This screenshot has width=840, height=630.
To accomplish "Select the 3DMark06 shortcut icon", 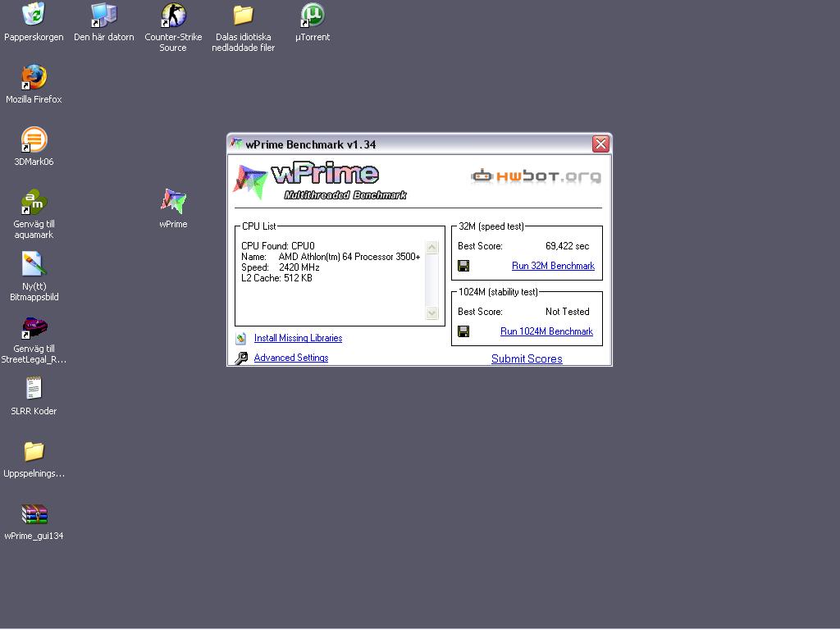I will [34, 139].
